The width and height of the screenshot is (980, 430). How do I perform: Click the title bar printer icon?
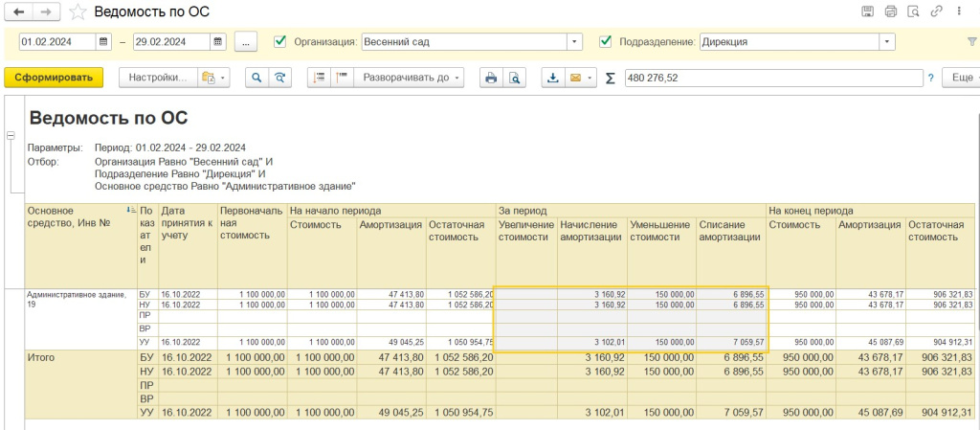point(891,11)
